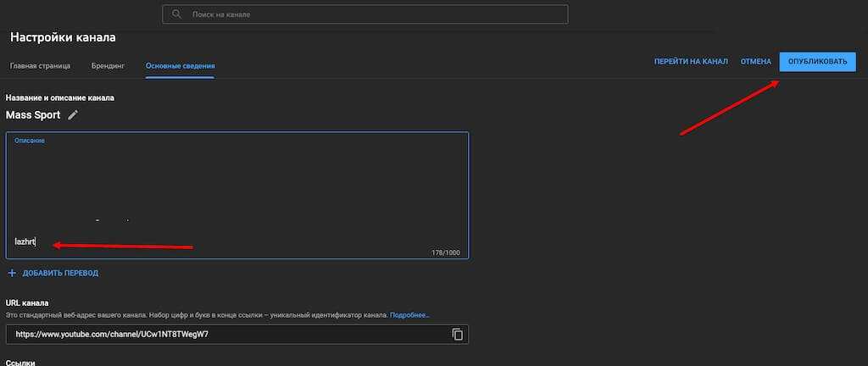Click the pencil icon next to Mass Sport
868x366 pixels.
coord(73,114)
